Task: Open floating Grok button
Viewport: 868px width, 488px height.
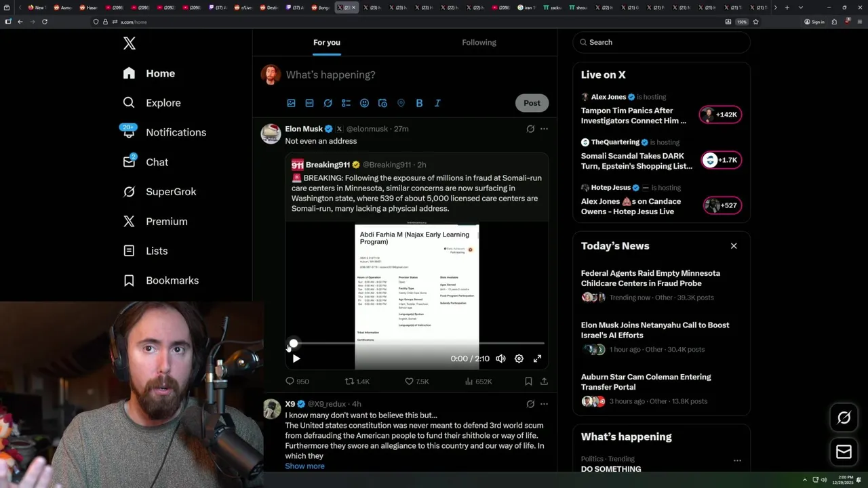Action: [844, 418]
